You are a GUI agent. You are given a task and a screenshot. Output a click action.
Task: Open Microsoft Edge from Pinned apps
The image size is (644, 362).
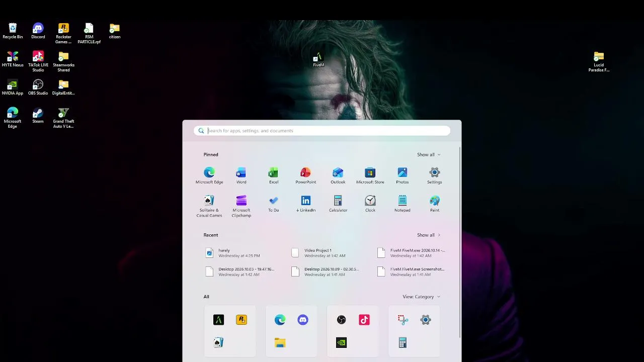pos(209,176)
